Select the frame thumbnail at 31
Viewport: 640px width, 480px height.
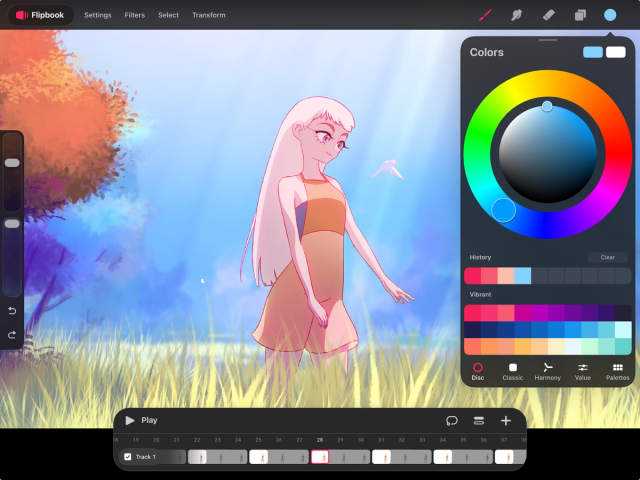click(x=381, y=457)
